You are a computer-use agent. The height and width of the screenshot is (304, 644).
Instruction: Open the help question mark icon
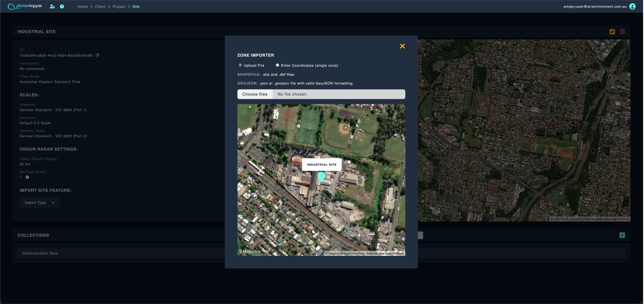click(x=62, y=6)
